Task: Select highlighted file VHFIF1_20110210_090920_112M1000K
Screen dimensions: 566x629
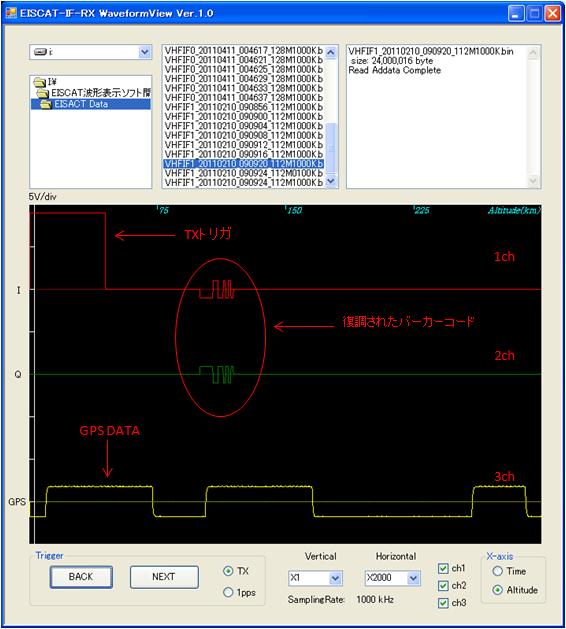Action: [x=243, y=164]
